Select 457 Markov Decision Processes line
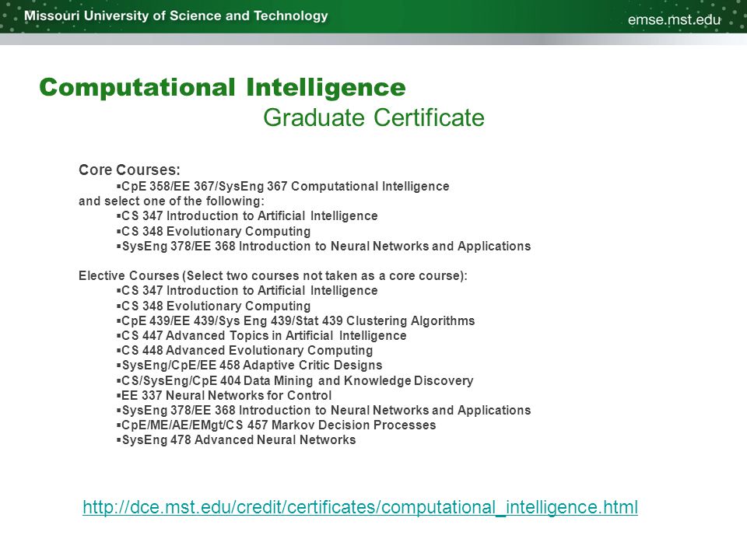 tap(276, 425)
